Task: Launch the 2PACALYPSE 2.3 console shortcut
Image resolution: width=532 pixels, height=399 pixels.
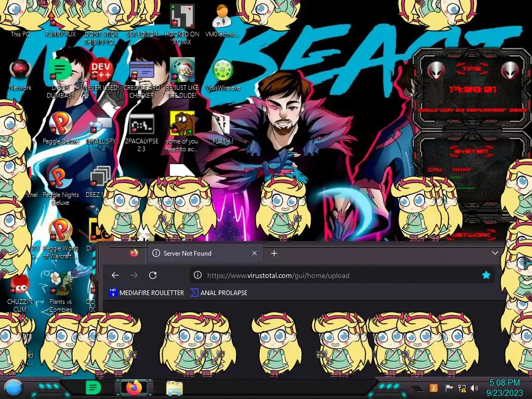Action: click(x=141, y=132)
